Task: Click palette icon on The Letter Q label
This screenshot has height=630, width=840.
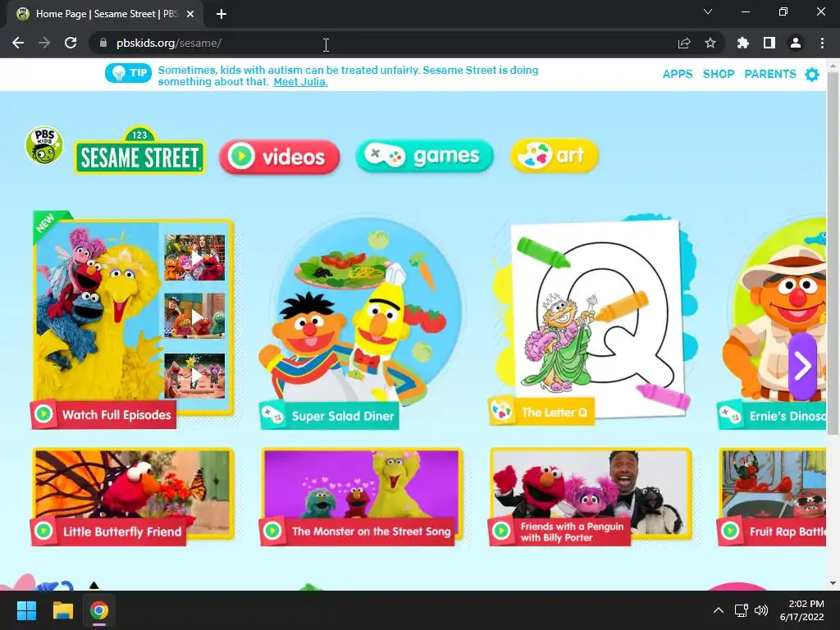Action: pyautogui.click(x=502, y=412)
